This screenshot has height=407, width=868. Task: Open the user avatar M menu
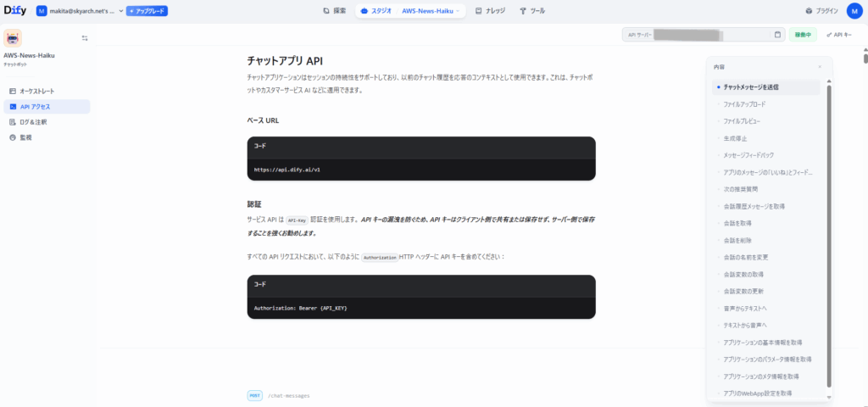[853, 11]
